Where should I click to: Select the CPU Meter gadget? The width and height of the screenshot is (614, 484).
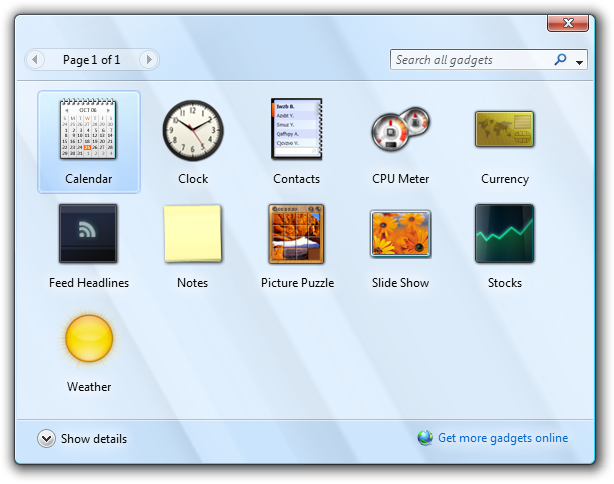(400, 130)
